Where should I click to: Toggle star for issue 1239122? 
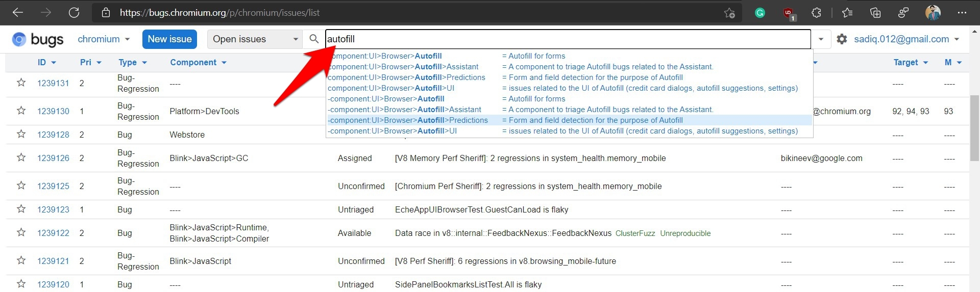21,232
